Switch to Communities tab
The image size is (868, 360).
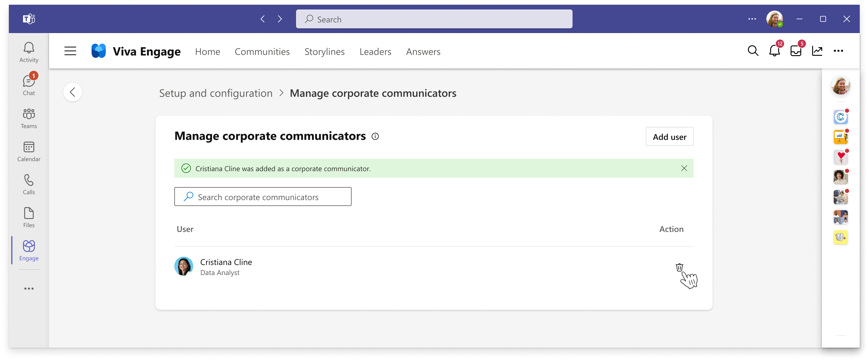262,51
